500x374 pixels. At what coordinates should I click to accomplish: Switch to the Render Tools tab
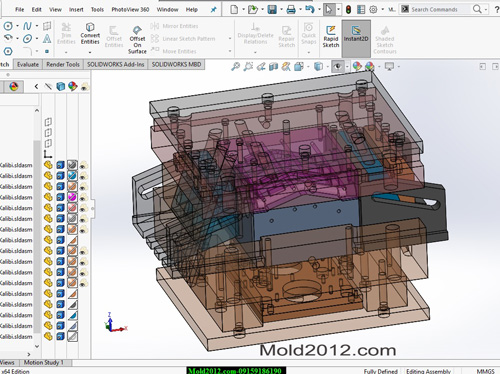(63, 64)
